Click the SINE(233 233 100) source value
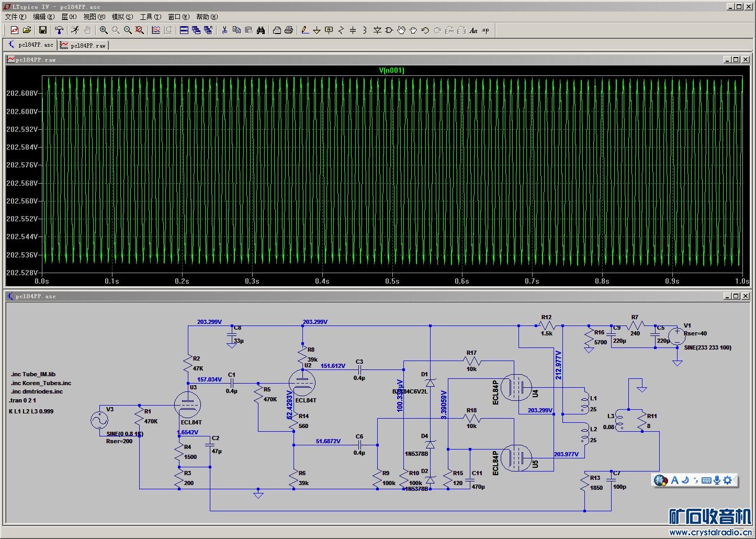 click(707, 347)
